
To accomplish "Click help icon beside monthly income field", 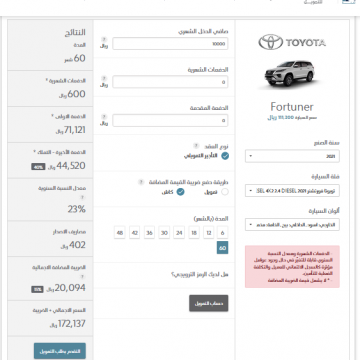I will point(104,40).
